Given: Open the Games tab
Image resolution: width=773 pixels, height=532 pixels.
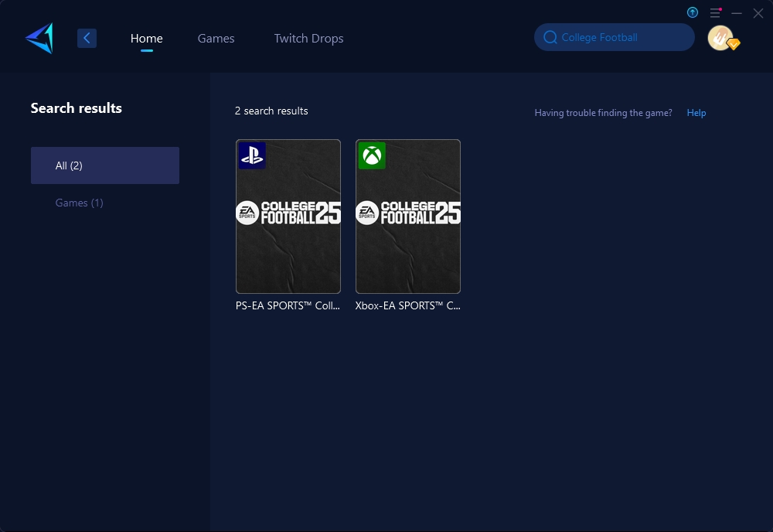Looking at the screenshot, I should [x=216, y=39].
